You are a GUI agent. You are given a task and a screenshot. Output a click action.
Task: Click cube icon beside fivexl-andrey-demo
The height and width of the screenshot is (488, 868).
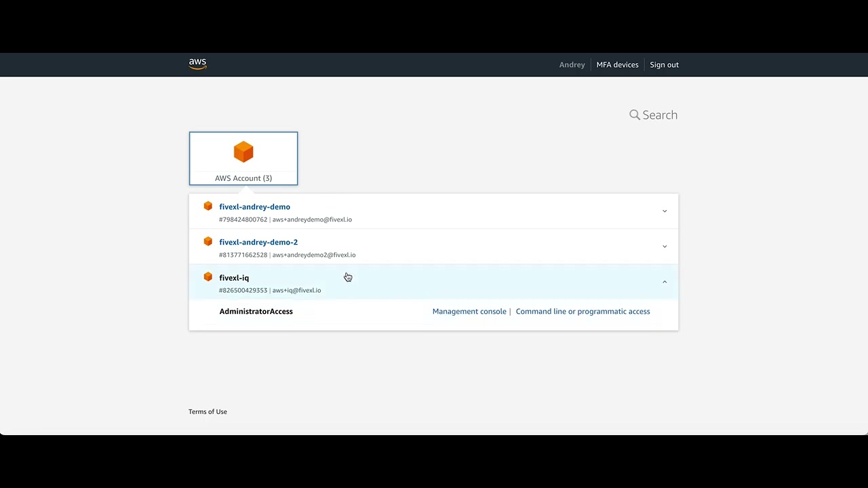pyautogui.click(x=208, y=206)
